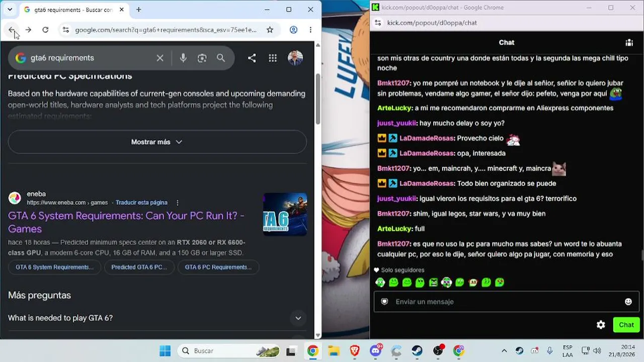Open the Google apps grid
This screenshot has width=644, height=362.
[273, 58]
